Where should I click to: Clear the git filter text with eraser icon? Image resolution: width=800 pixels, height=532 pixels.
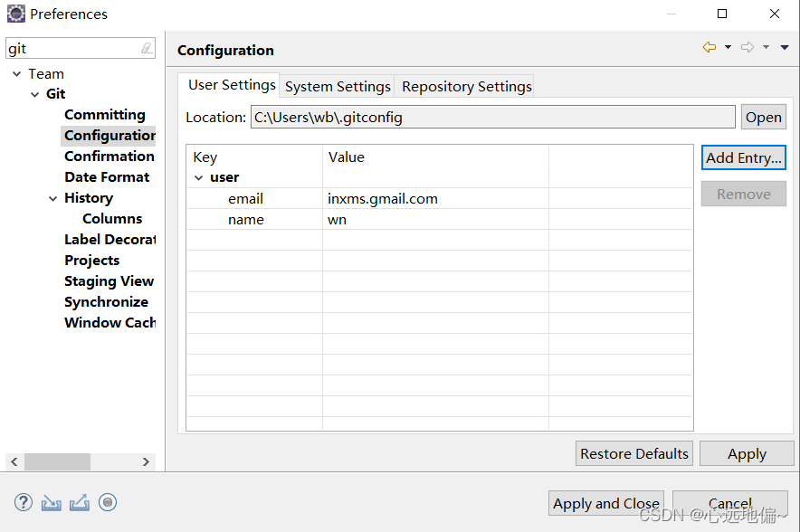click(147, 49)
